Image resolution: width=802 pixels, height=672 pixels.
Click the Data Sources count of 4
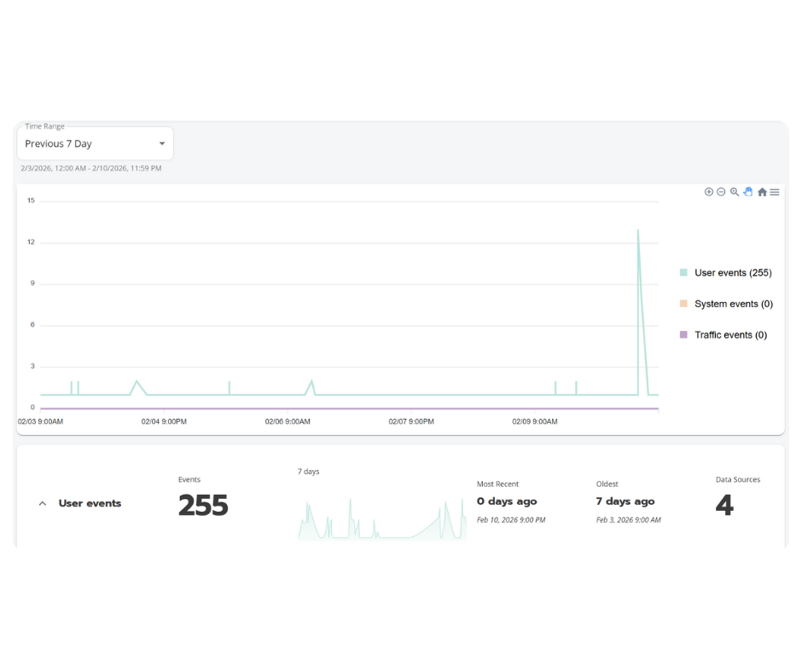(724, 505)
